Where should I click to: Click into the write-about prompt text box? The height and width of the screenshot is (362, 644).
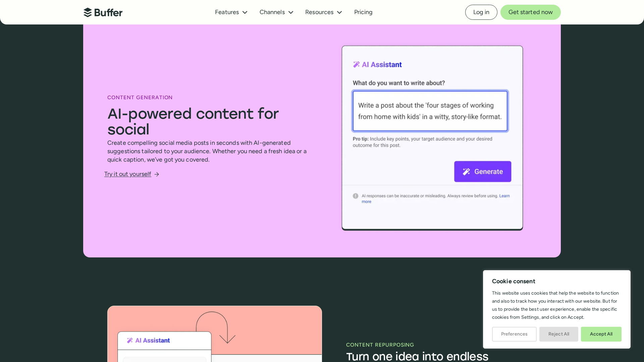coord(430,111)
